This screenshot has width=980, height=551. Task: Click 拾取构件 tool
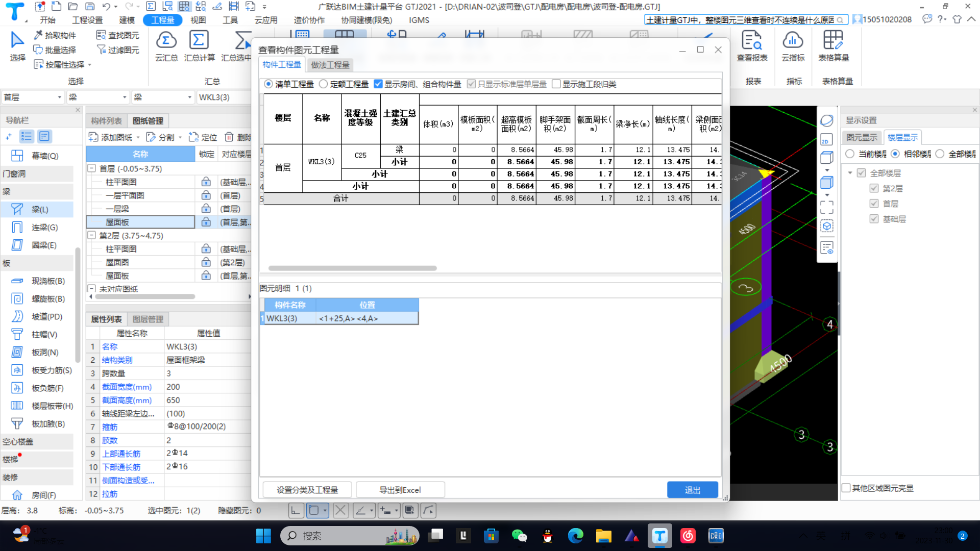point(55,35)
